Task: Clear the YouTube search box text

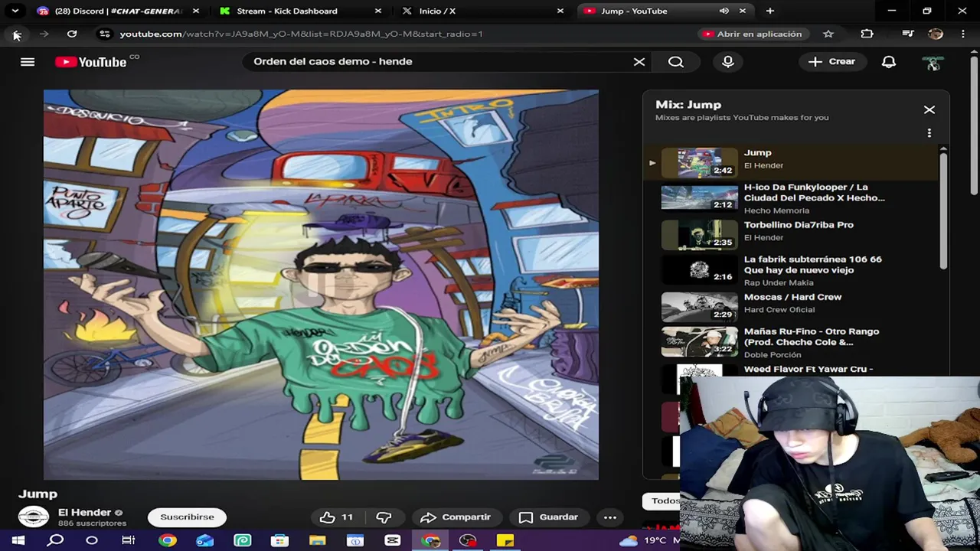Action: coord(639,62)
